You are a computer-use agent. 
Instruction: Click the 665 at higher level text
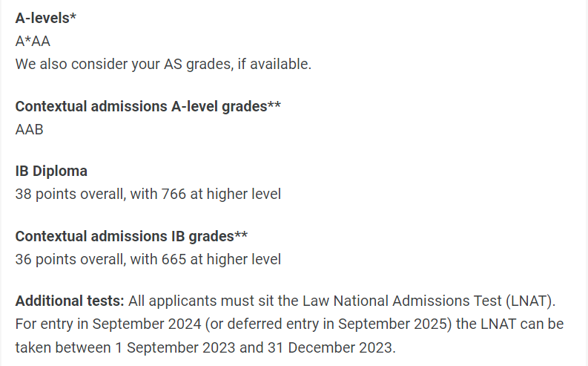[x=221, y=259]
